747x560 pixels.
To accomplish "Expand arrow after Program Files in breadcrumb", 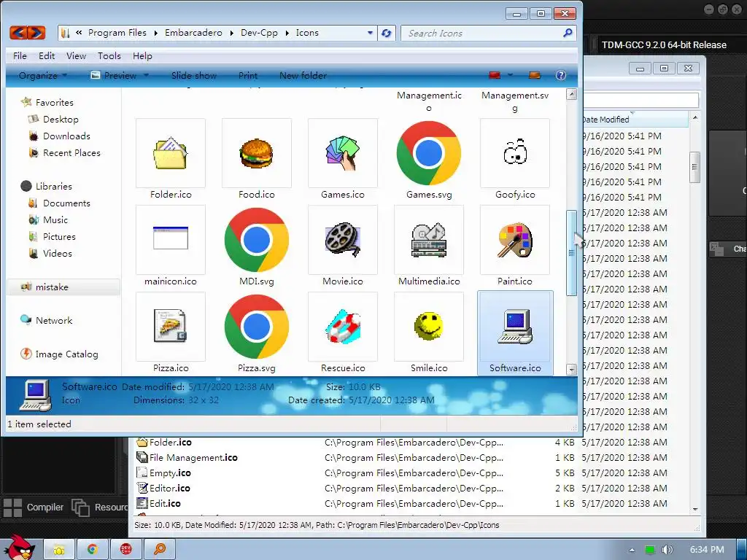I will pyautogui.click(x=156, y=33).
